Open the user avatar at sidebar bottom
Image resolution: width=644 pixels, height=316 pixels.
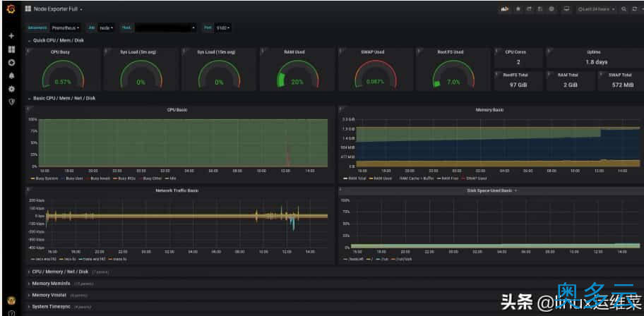pyautogui.click(x=11, y=300)
